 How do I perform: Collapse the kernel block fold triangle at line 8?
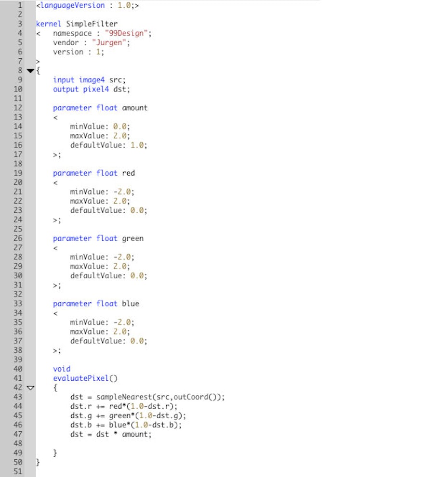pyautogui.click(x=30, y=71)
